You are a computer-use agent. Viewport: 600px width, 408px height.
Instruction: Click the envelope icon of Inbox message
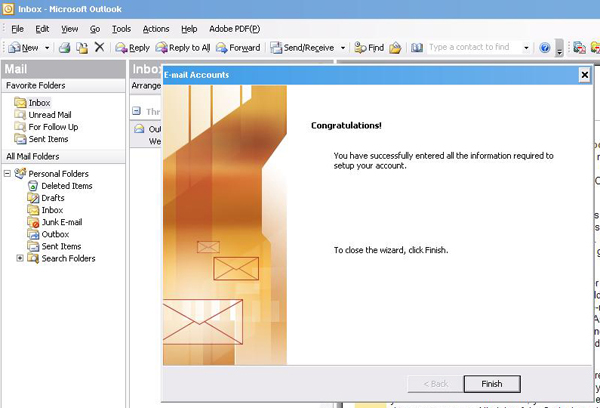(x=139, y=129)
